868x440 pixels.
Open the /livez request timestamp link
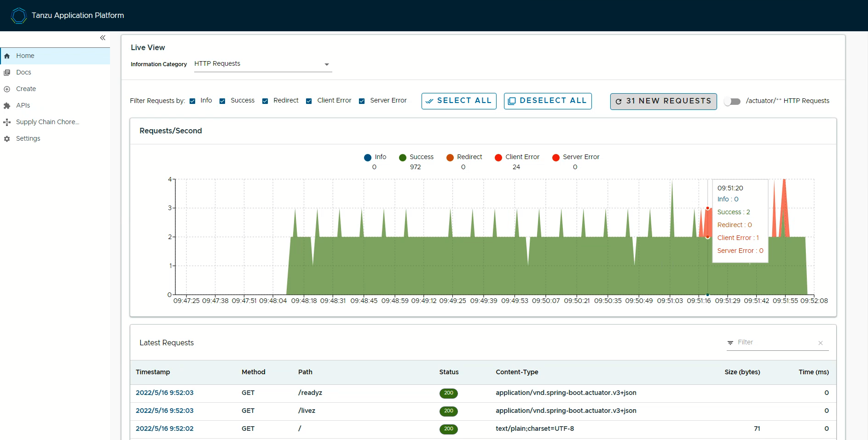165,411
